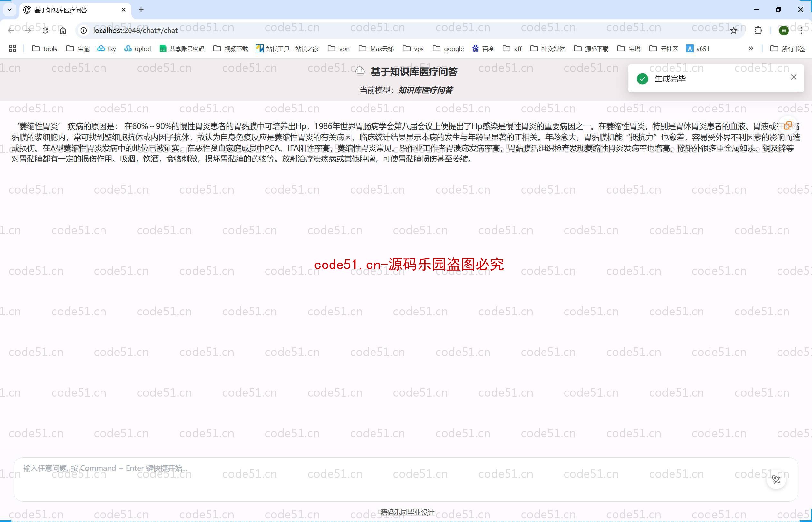
Task: Click the cloud icon beside the page title
Action: point(360,71)
